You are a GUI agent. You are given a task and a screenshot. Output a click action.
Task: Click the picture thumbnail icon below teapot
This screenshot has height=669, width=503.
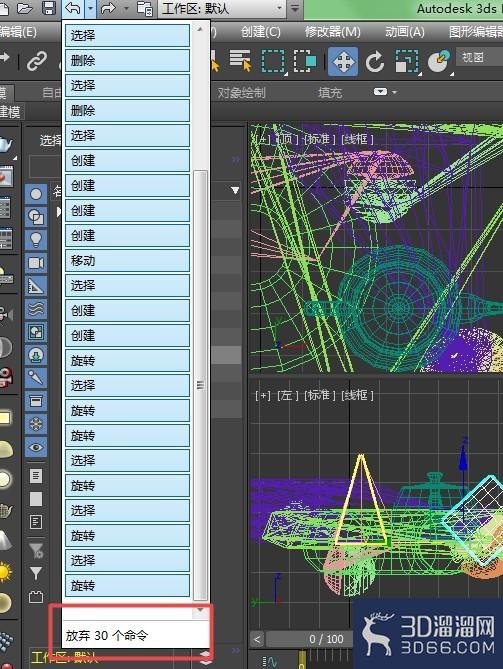(6, 177)
